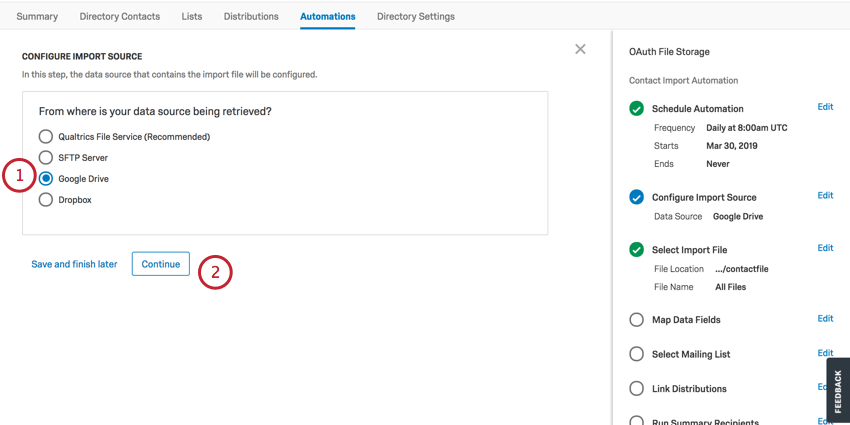
Task: Switch to the Directory Contacts tab
Action: [x=120, y=16]
